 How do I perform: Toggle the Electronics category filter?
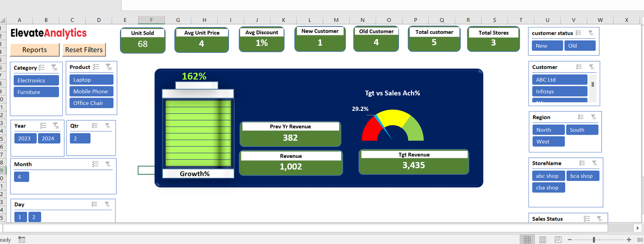coord(36,80)
